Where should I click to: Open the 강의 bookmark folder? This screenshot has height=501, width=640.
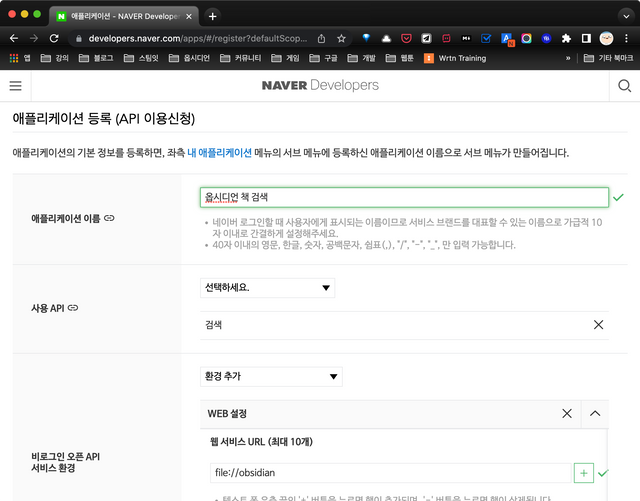click(x=55, y=58)
